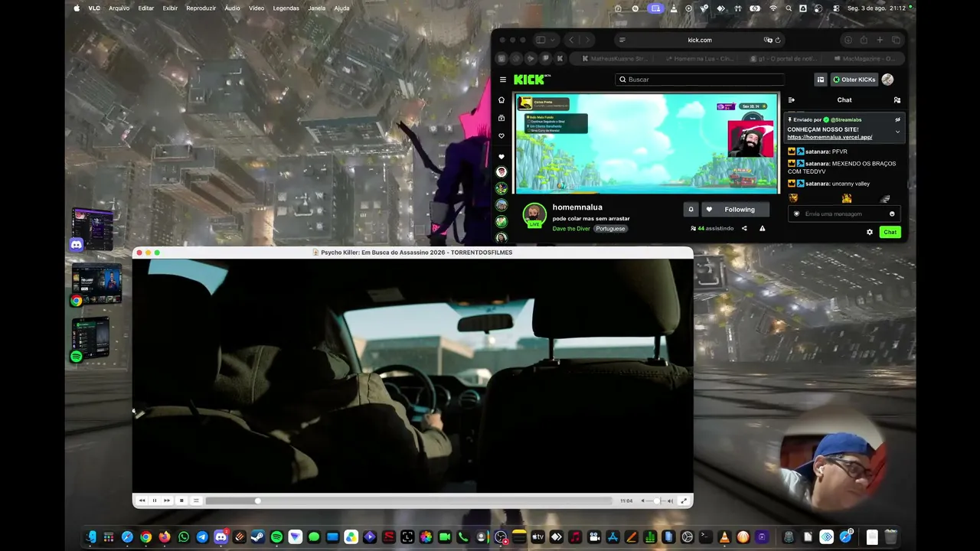
Task: Click Safari's kick.com address bar
Action: [x=699, y=40]
